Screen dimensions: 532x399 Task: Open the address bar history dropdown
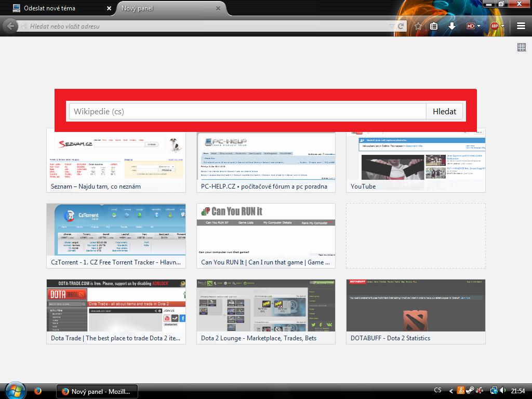392,26
